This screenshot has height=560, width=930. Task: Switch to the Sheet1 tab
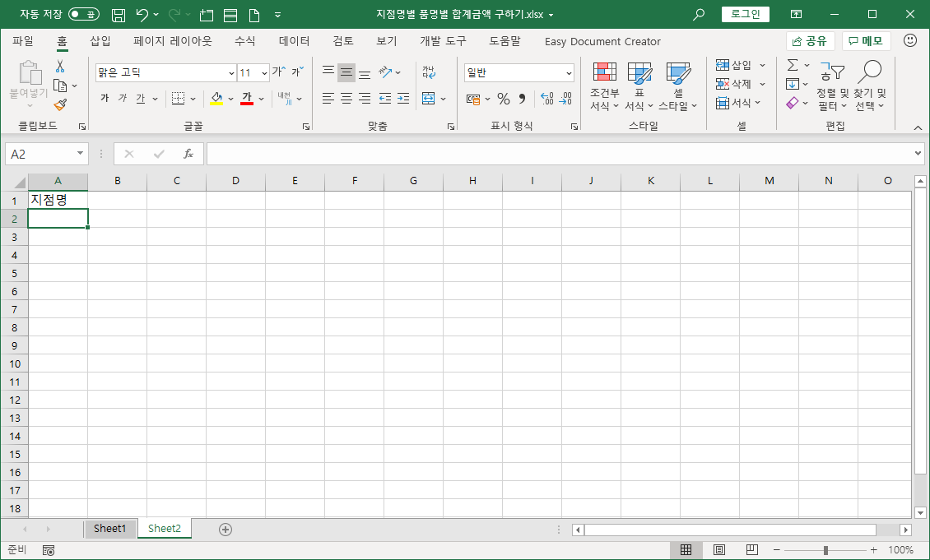[x=110, y=529]
